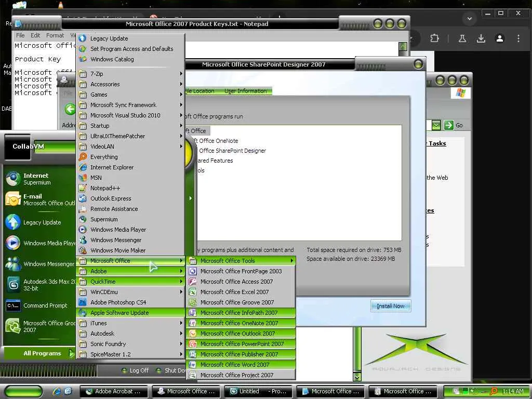Open Legacy Update in pinned start list
The image size is (532, 399).
tap(39, 222)
